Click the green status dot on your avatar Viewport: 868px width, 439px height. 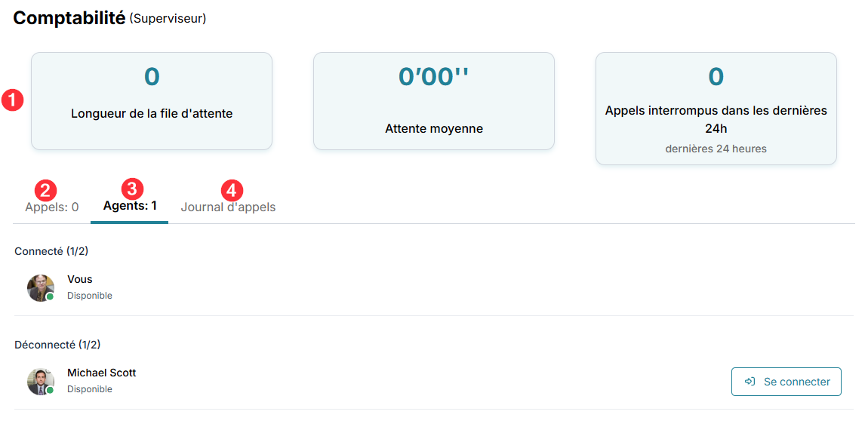(50, 297)
